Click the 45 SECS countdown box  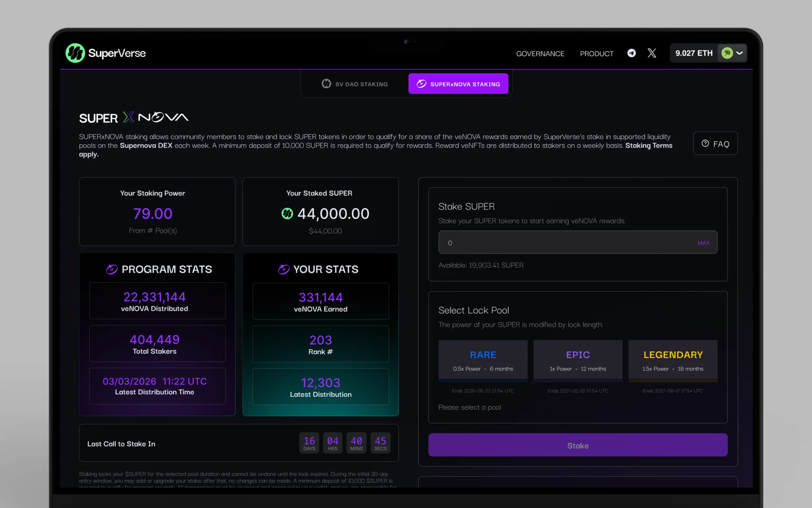point(380,443)
